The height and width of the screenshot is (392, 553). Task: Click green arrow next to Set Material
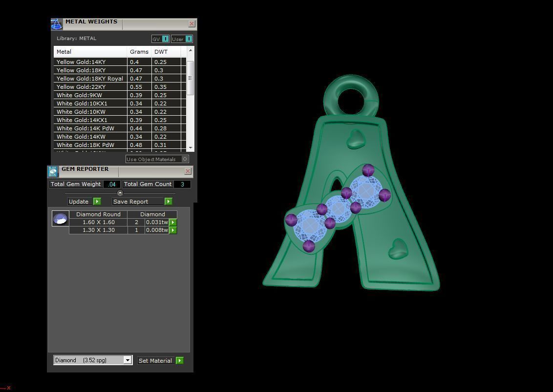click(179, 360)
